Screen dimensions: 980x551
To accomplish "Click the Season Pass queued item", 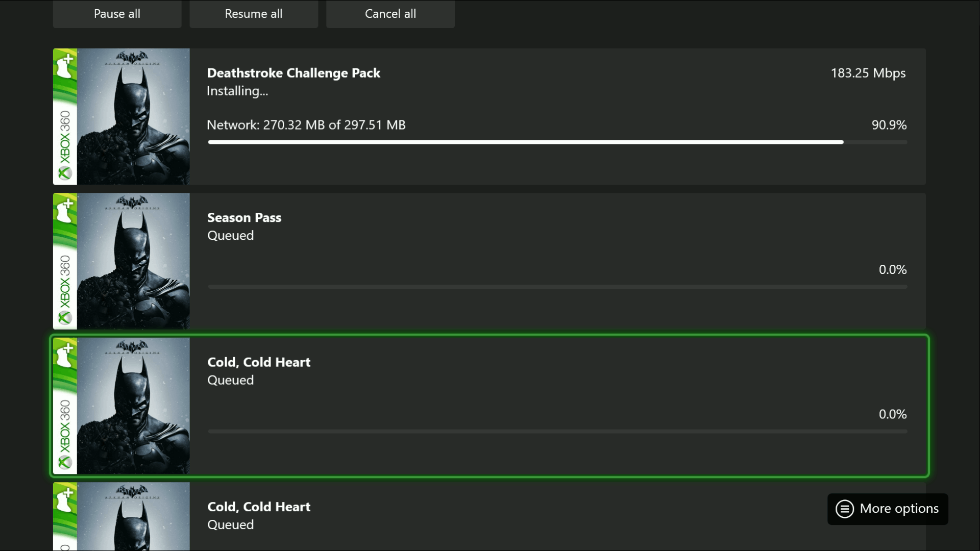I will (x=489, y=261).
